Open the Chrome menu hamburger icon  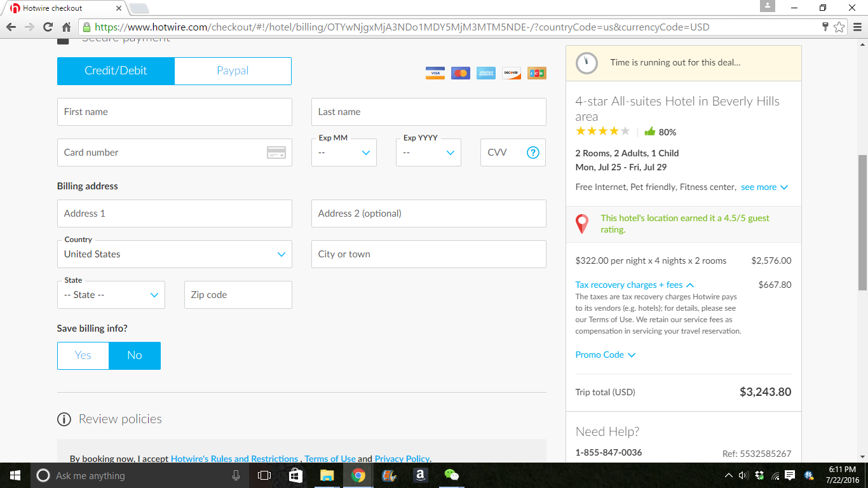855,27
